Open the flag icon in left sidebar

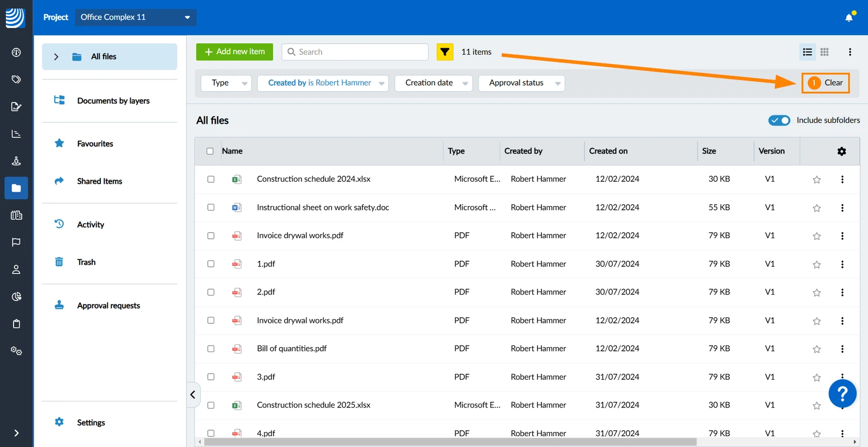(16, 242)
